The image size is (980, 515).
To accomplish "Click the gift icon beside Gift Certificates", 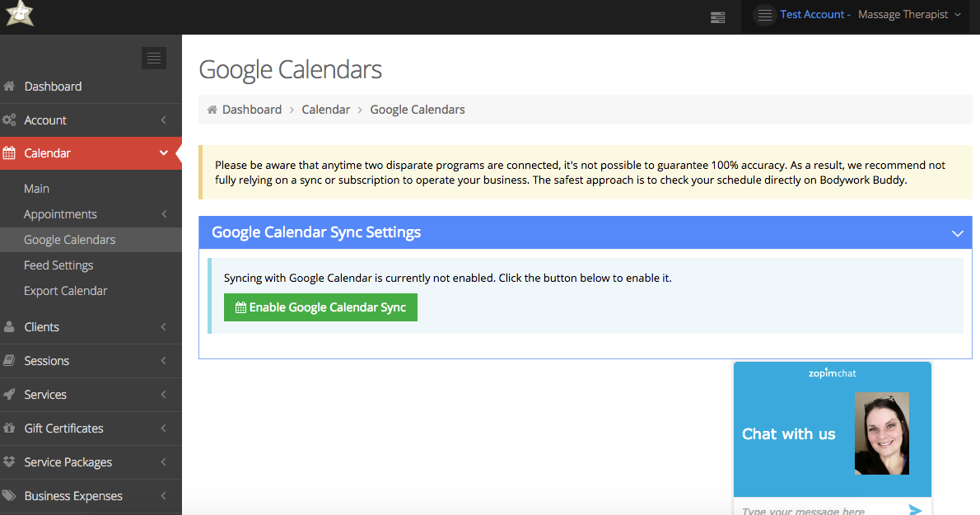I will 11,428.
